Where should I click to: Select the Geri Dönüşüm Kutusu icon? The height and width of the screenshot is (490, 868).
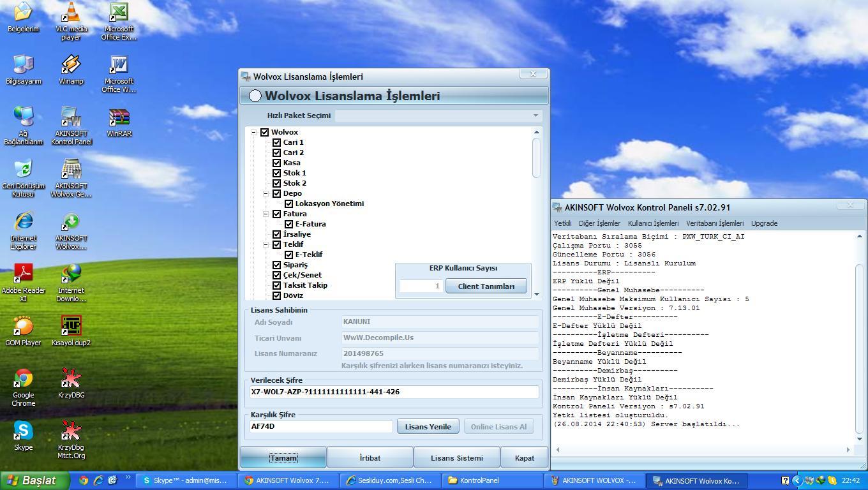(x=23, y=178)
